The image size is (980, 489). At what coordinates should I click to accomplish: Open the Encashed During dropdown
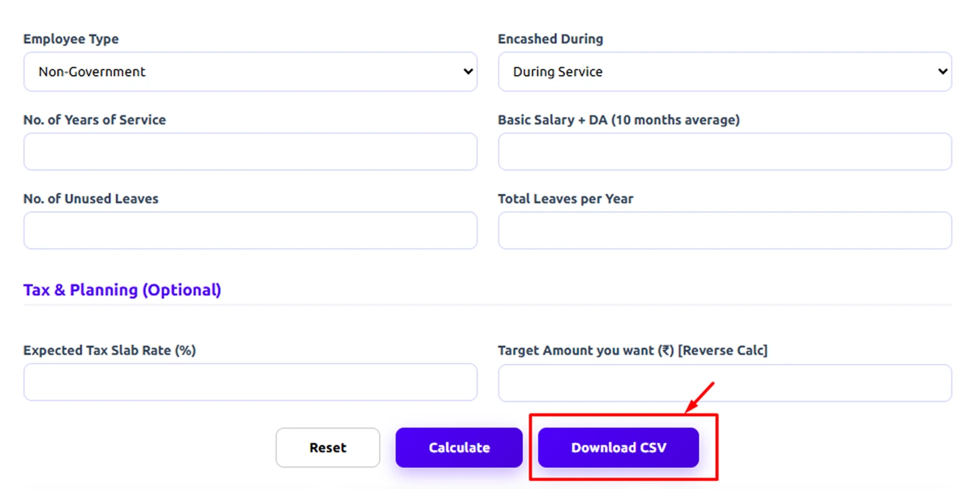point(725,71)
